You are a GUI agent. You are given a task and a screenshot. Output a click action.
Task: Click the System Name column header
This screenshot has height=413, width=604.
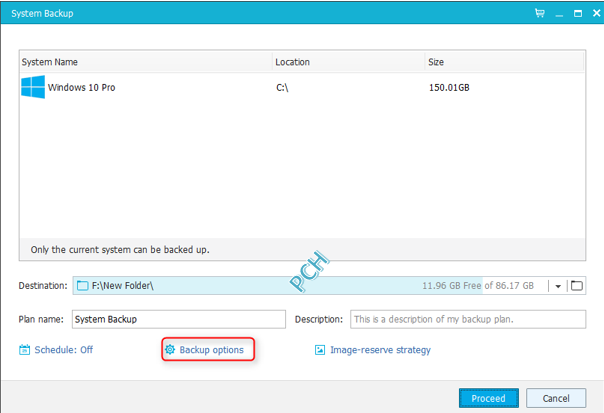[146, 62]
